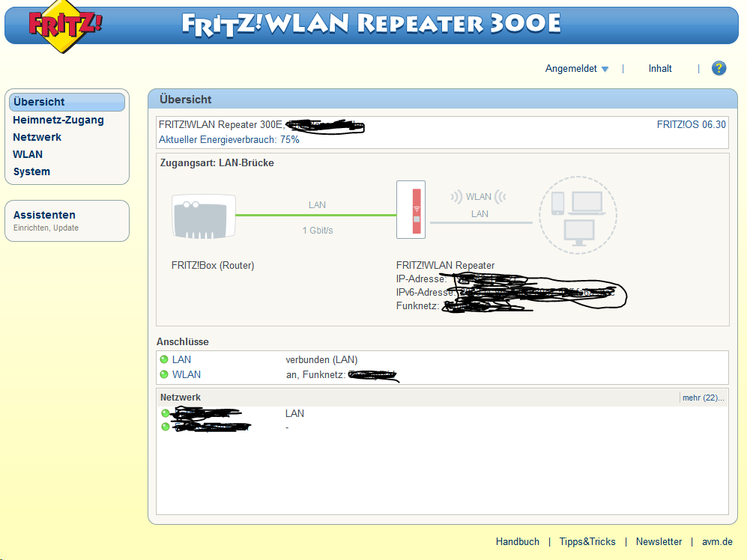
Task: Click the green status dot beside WLAN
Action: point(164,374)
